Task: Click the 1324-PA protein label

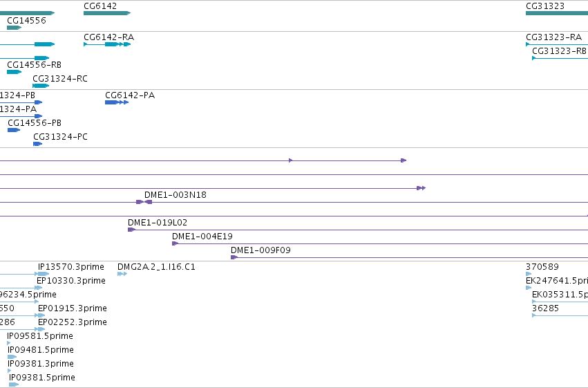Action: click(x=18, y=109)
